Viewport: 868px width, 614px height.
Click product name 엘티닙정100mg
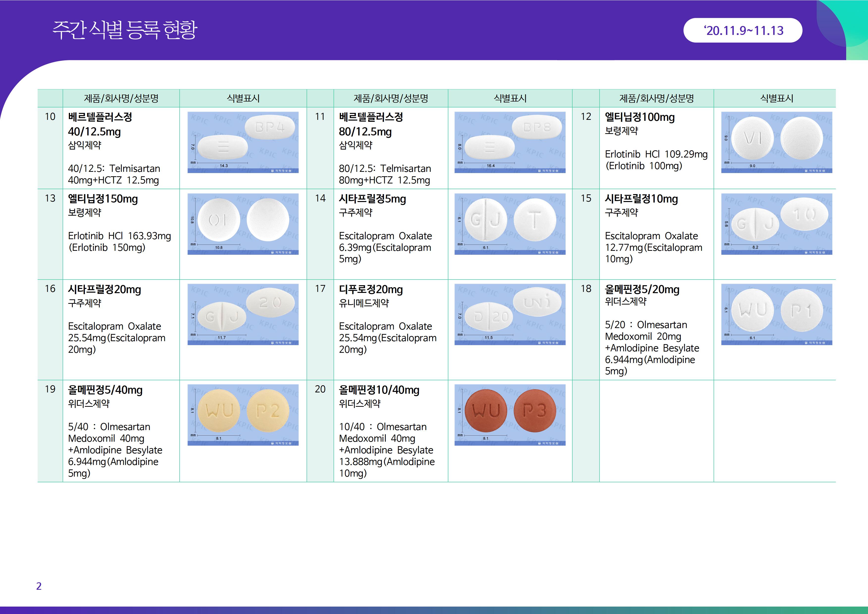click(x=640, y=117)
